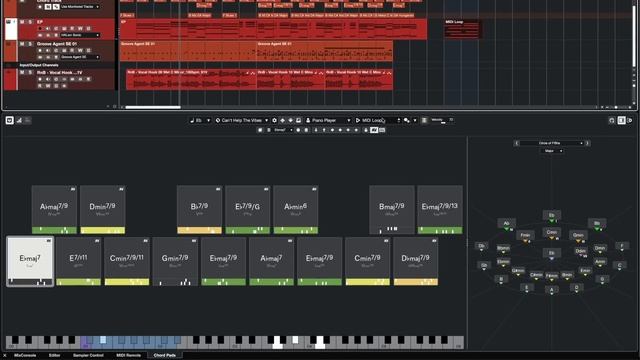Trigger the Bmaj7/9 chord pad

392,210
